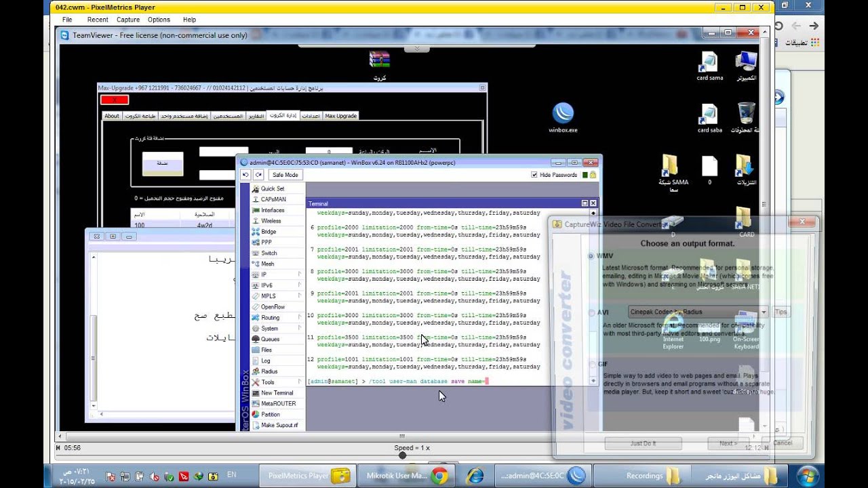Click the red X button in Max-Upgrade

tap(115, 100)
